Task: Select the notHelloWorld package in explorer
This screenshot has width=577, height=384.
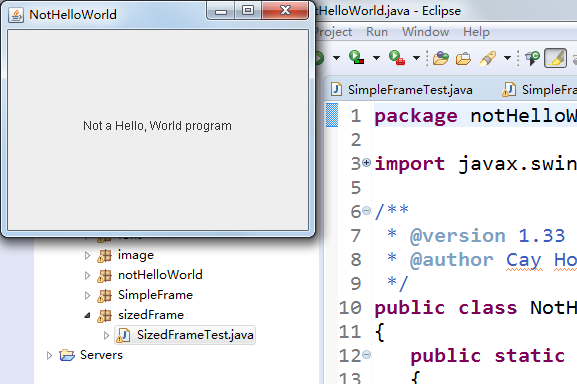Action: [160, 275]
